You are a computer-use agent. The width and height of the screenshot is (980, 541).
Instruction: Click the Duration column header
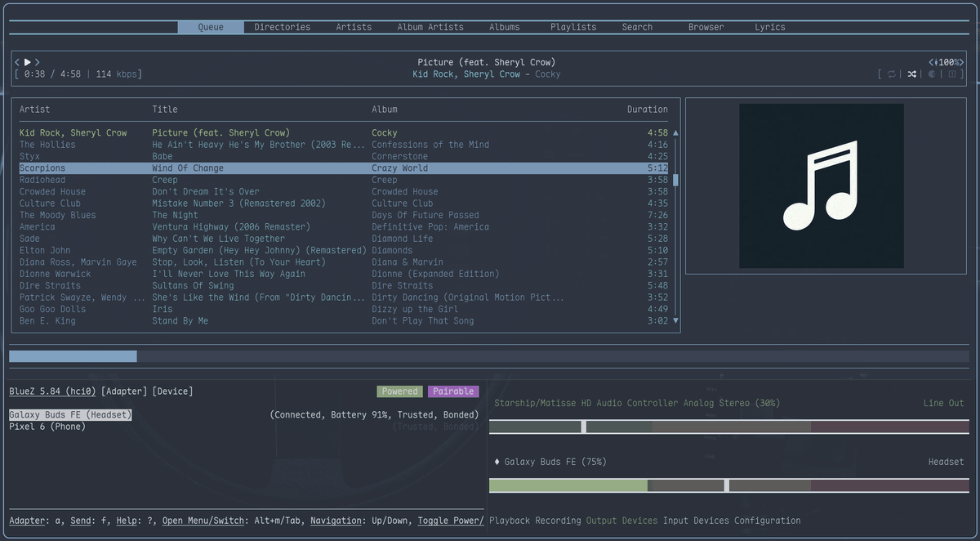pos(648,110)
